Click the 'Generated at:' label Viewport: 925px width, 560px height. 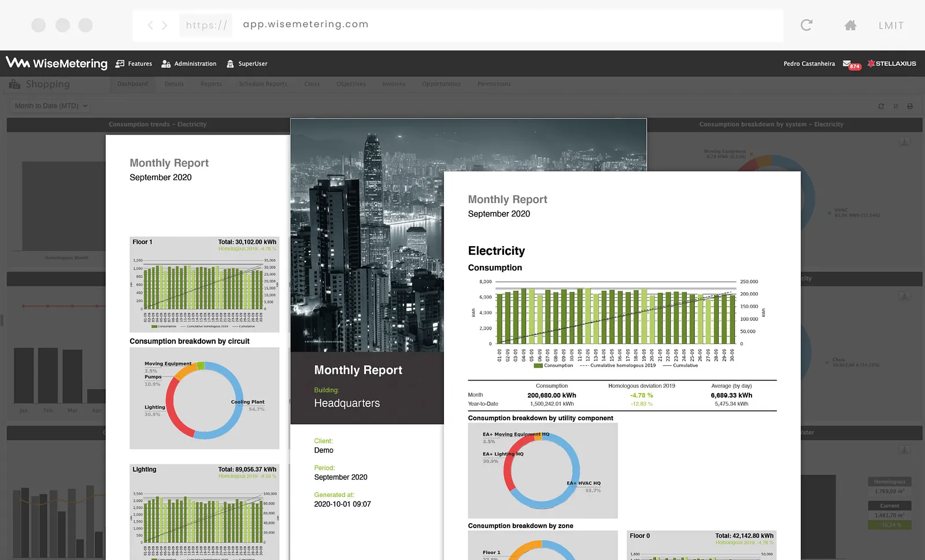click(334, 495)
